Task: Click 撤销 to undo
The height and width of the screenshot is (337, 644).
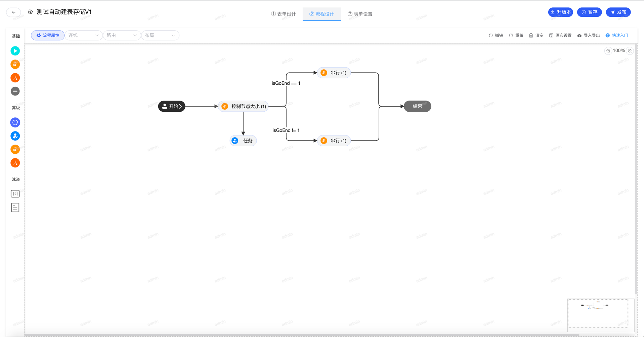Action: (496, 35)
